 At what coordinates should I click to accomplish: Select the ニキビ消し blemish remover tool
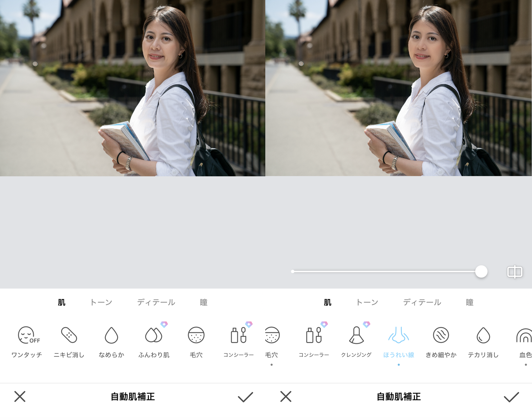[69, 335]
